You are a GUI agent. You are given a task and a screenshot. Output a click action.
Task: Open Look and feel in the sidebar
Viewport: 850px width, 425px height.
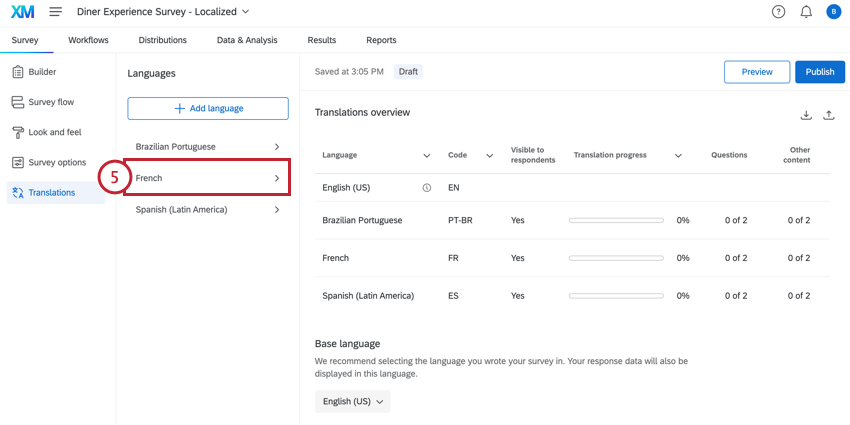pos(55,132)
